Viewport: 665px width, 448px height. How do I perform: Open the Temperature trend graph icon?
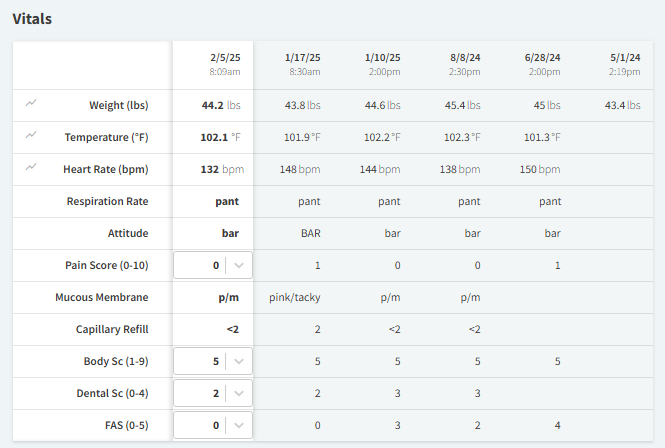click(x=31, y=135)
